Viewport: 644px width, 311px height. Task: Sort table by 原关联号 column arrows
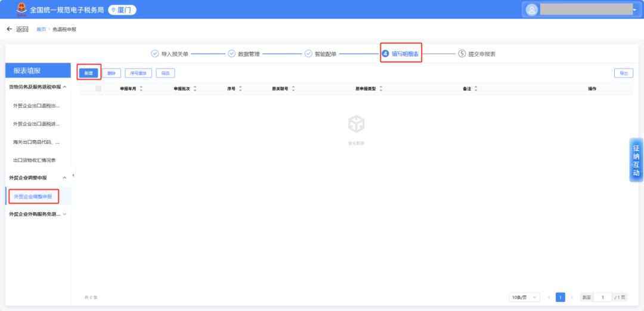(293, 89)
